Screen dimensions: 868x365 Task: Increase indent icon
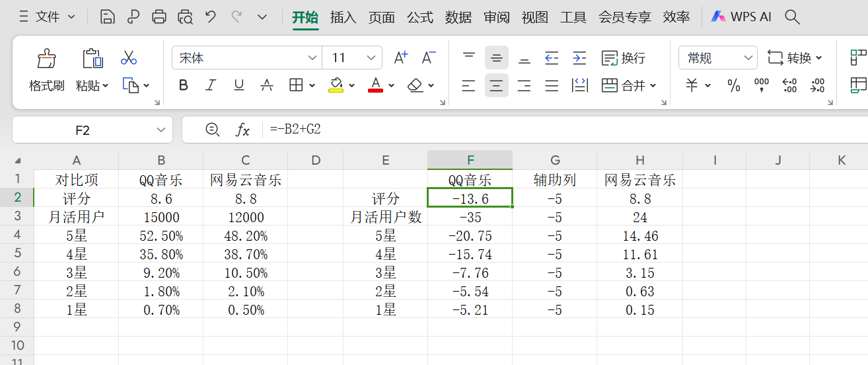click(579, 58)
